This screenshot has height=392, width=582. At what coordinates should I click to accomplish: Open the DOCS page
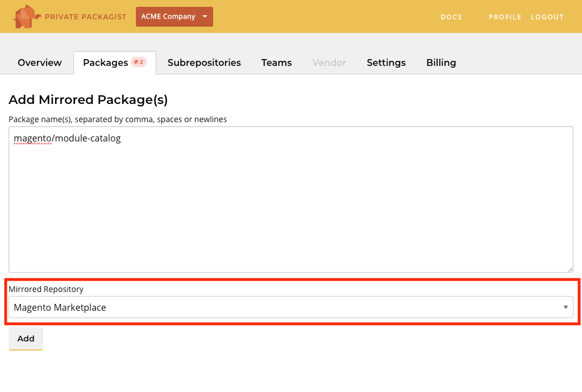pyautogui.click(x=451, y=17)
